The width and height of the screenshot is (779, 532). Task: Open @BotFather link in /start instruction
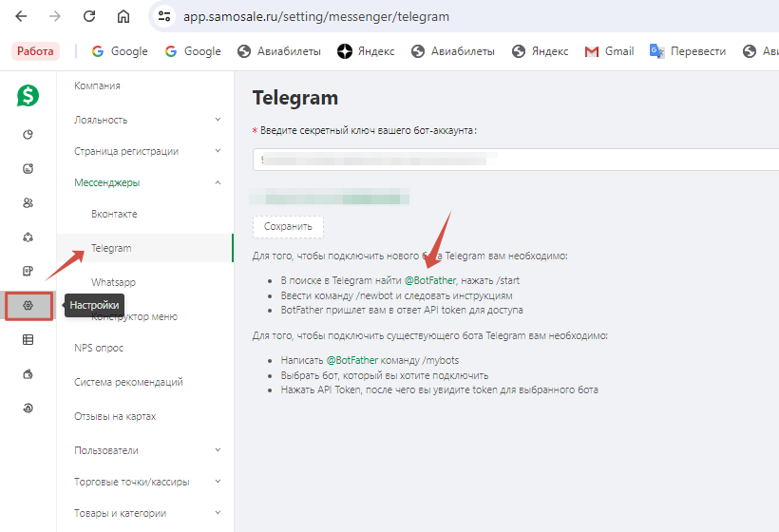[x=430, y=280]
